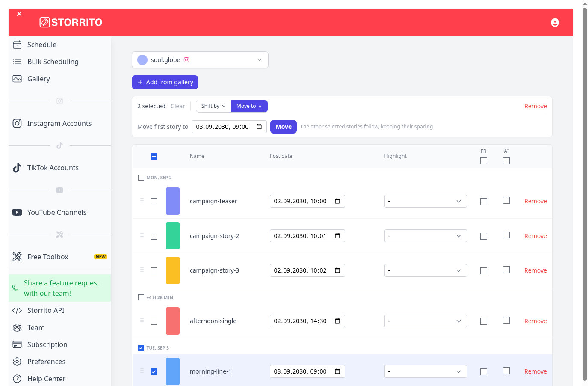The width and height of the screenshot is (588, 386).
Task: Select all stories on MON, SEP 2
Action: tap(141, 178)
